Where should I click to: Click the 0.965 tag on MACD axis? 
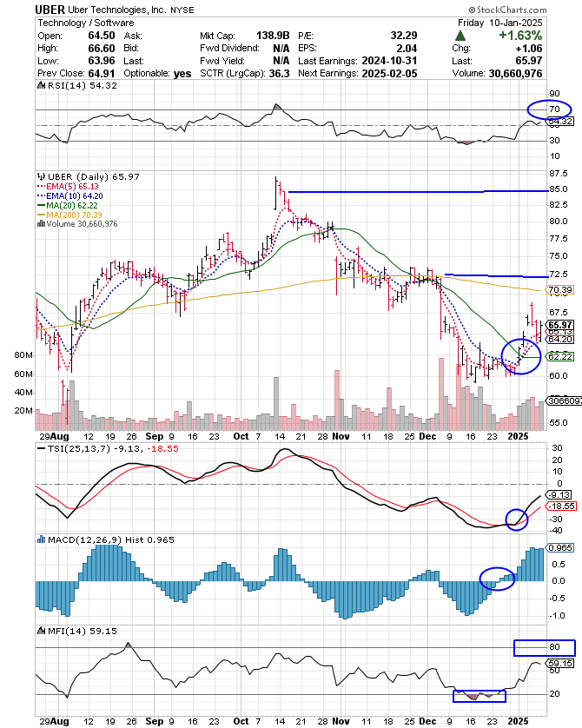click(560, 548)
